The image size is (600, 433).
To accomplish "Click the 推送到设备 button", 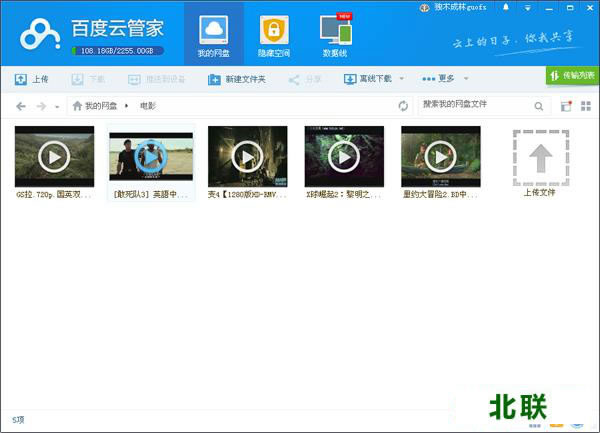I will tap(157, 79).
